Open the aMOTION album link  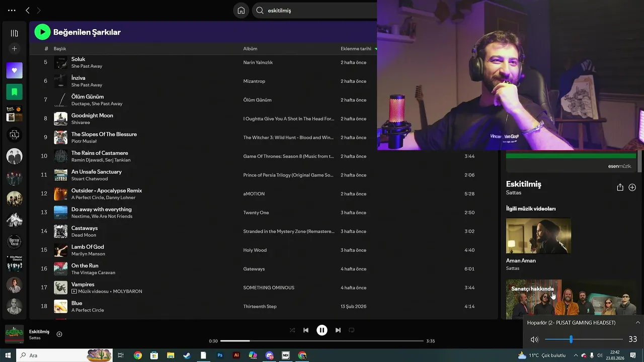254,194
